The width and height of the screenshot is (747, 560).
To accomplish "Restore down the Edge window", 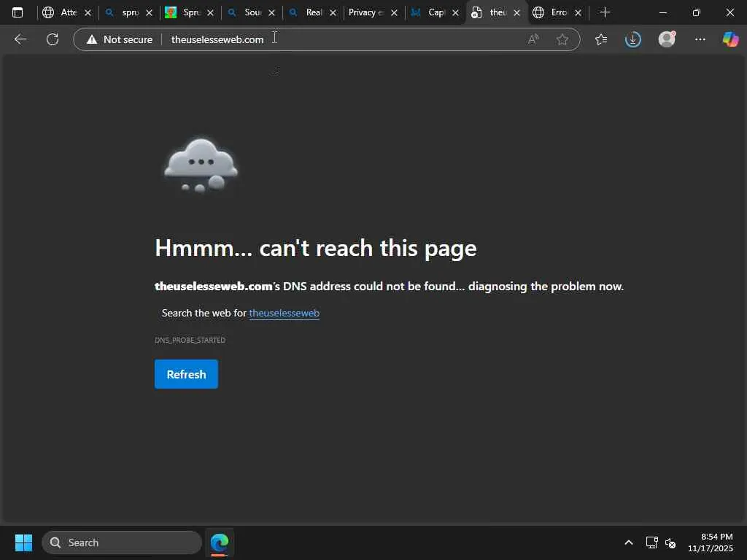I will [x=697, y=13].
